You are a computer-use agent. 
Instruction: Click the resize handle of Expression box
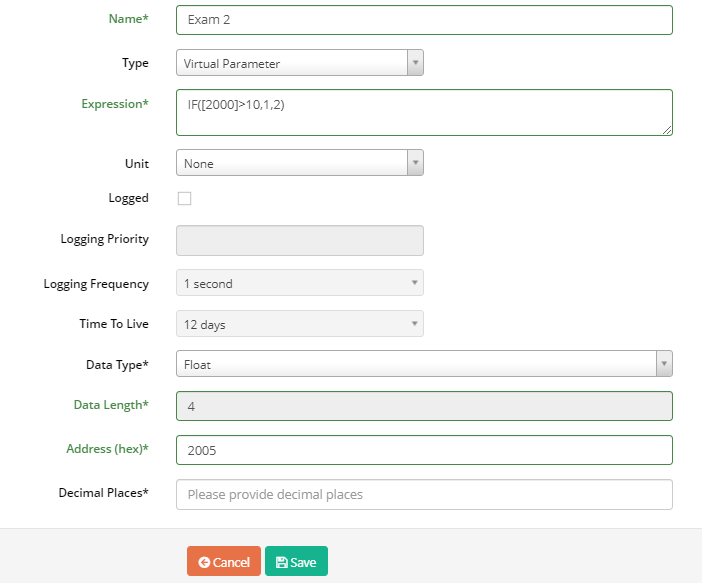[667, 130]
